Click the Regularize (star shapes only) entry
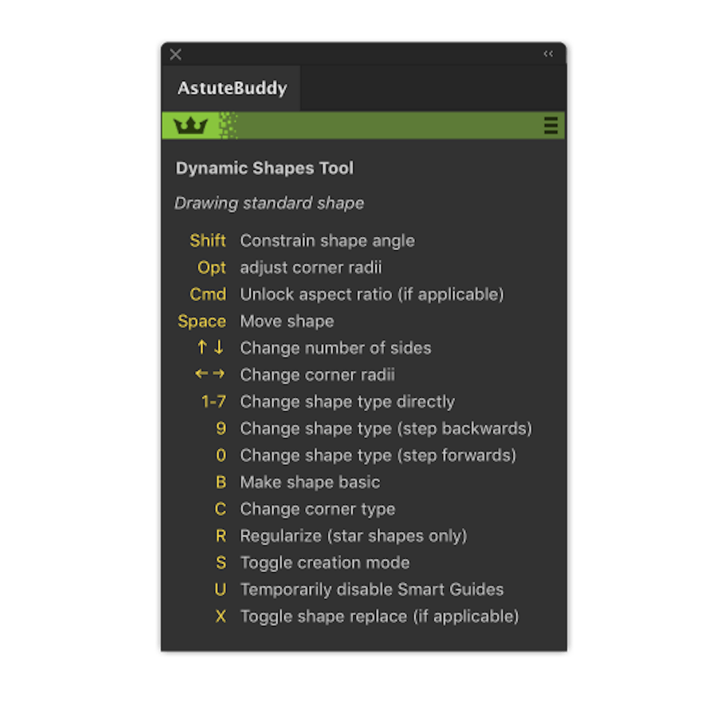The height and width of the screenshot is (703, 728). click(353, 535)
